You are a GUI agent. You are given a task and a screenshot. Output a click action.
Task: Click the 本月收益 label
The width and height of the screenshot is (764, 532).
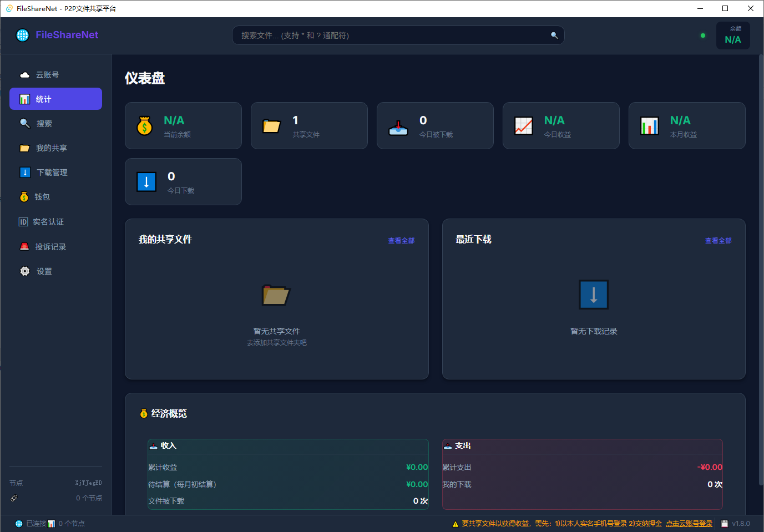pos(684,135)
